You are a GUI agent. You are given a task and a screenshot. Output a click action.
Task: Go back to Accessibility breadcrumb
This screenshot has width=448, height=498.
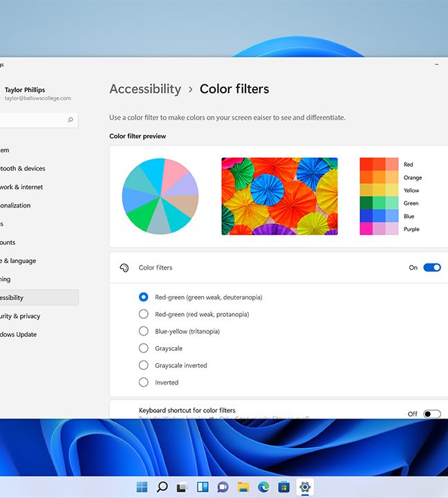(x=145, y=89)
